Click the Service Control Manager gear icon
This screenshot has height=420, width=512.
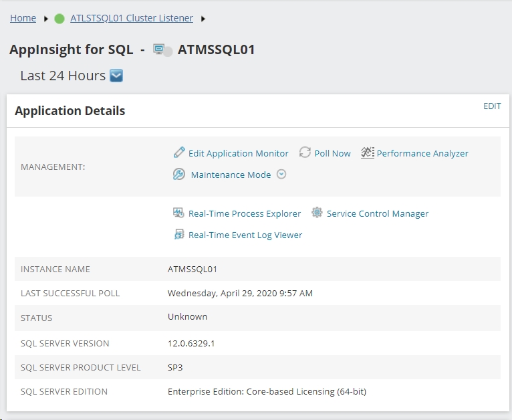pyautogui.click(x=317, y=213)
